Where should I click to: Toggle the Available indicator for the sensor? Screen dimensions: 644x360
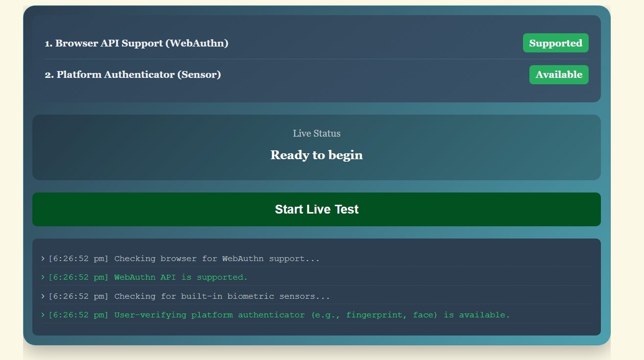[559, 74]
